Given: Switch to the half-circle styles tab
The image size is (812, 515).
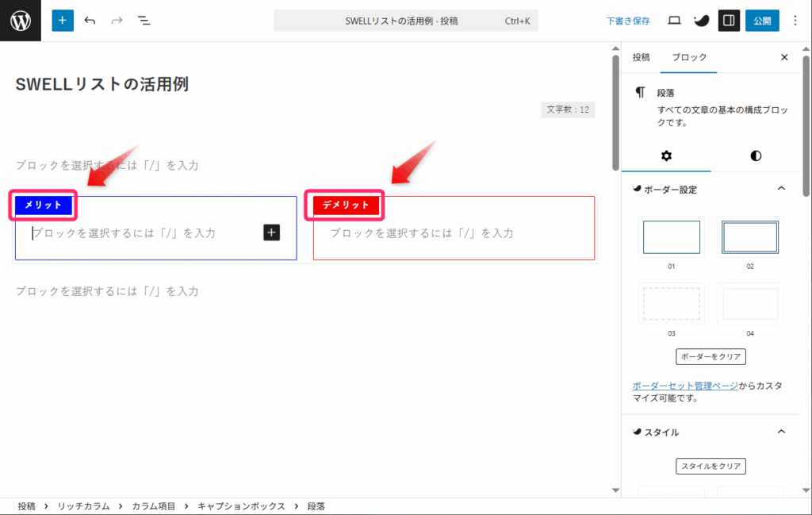Looking at the screenshot, I should coord(756,156).
